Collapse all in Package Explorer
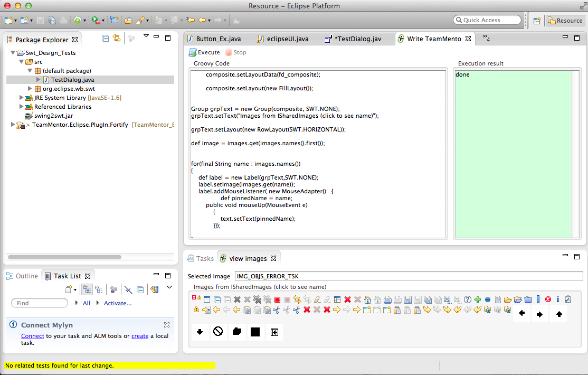This screenshot has height=375, width=588. point(106,39)
